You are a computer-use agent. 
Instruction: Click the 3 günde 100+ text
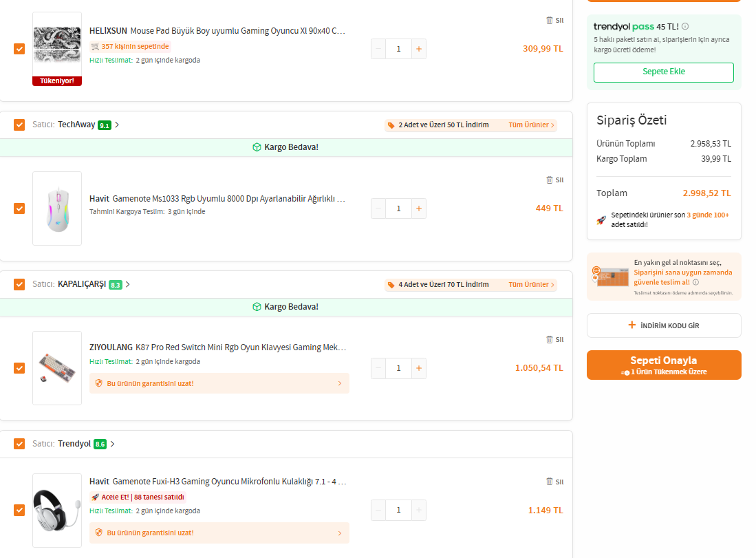(708, 215)
